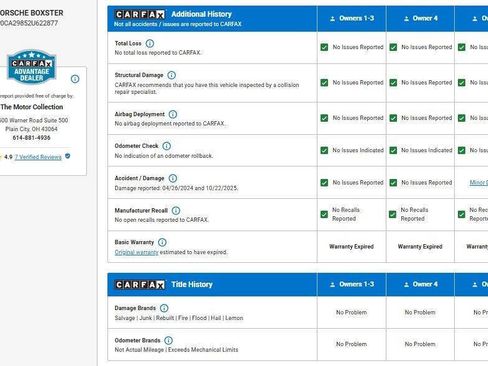Image resolution: width=488 pixels, height=366 pixels.
Task: Open the Odometer Brands info icon
Action: [169, 340]
